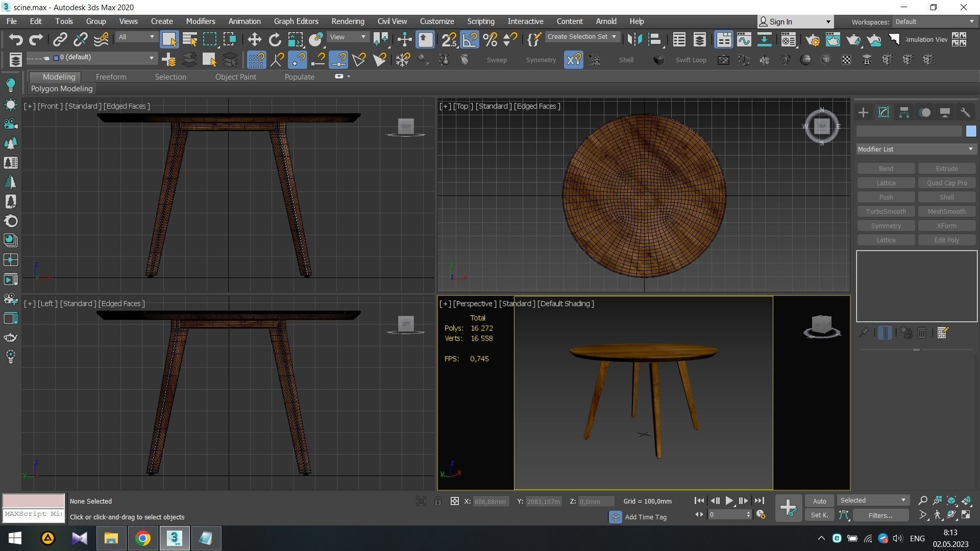Click the MAXScript pink listener box

(x=34, y=500)
